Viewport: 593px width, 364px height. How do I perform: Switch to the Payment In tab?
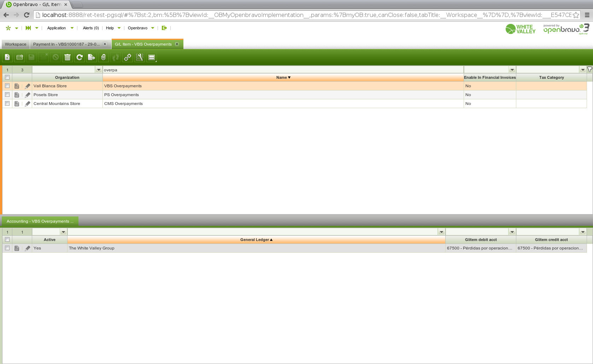(x=66, y=44)
